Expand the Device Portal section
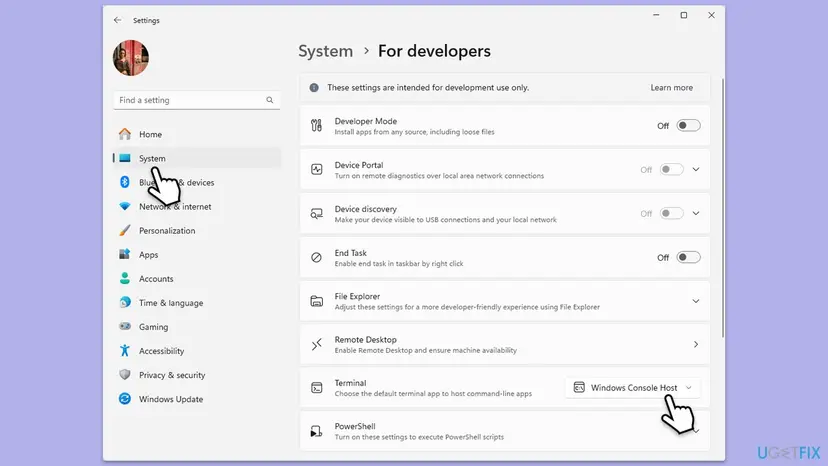828x466 pixels. (x=696, y=170)
